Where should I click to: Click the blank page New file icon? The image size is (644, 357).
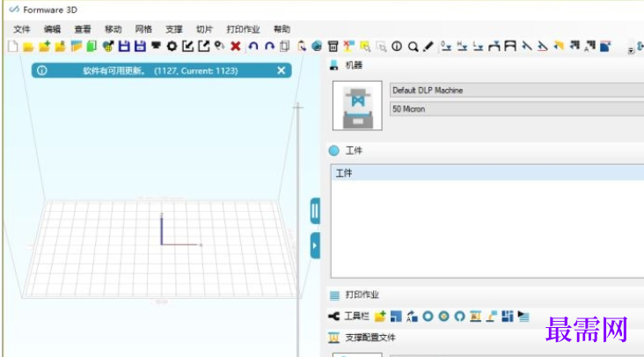pos(12,47)
